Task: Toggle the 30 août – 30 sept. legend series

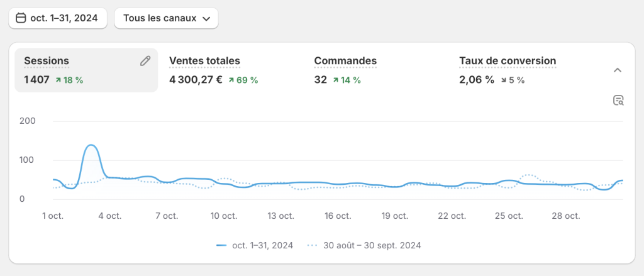Action: (372, 246)
